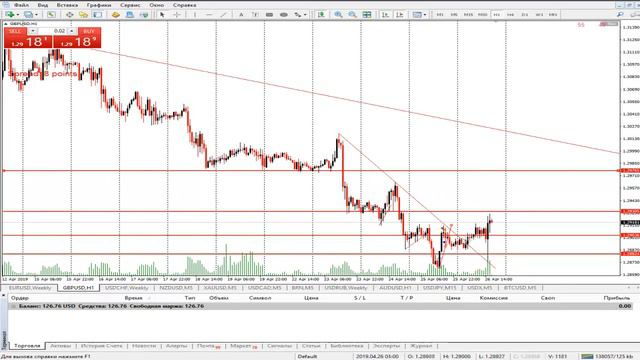Open the Templates dropdown
The width and height of the screenshot is (640, 360).
click(x=418, y=15)
